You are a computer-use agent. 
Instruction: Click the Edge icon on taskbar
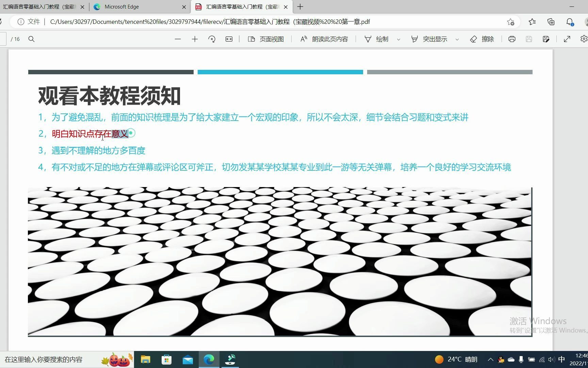tap(209, 359)
